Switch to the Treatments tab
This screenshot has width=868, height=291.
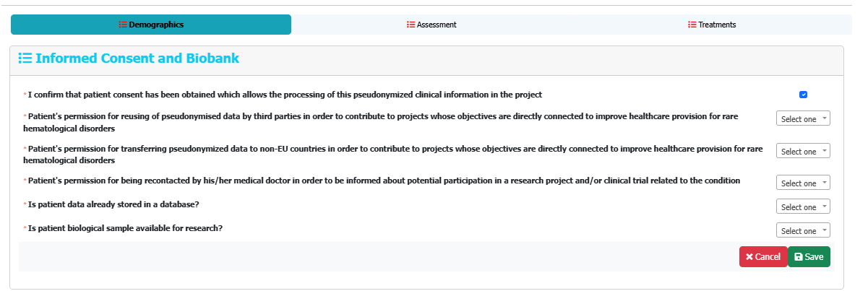coord(712,25)
